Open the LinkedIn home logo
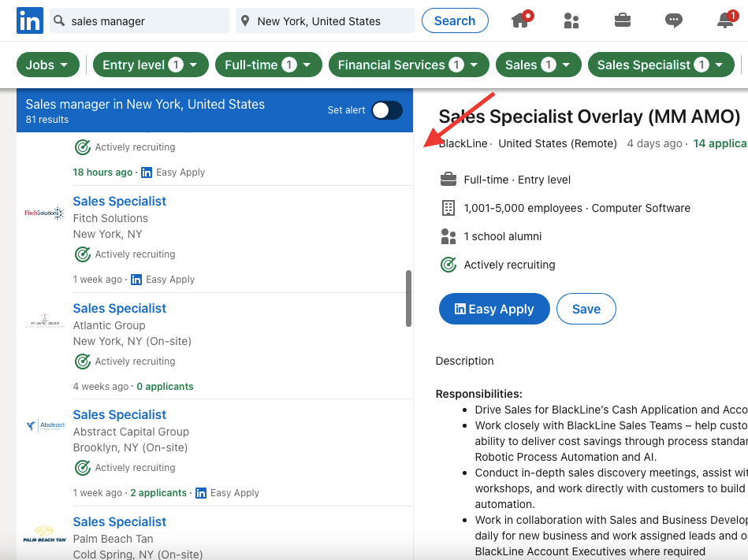 30,20
